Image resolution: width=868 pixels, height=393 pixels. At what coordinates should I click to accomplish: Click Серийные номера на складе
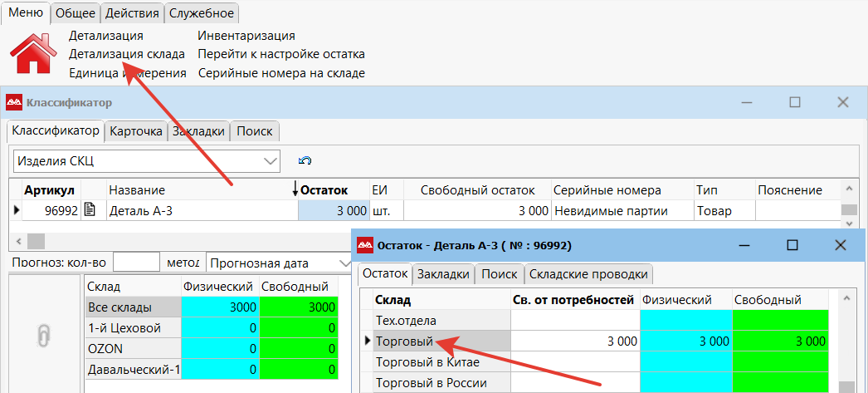coord(280,73)
